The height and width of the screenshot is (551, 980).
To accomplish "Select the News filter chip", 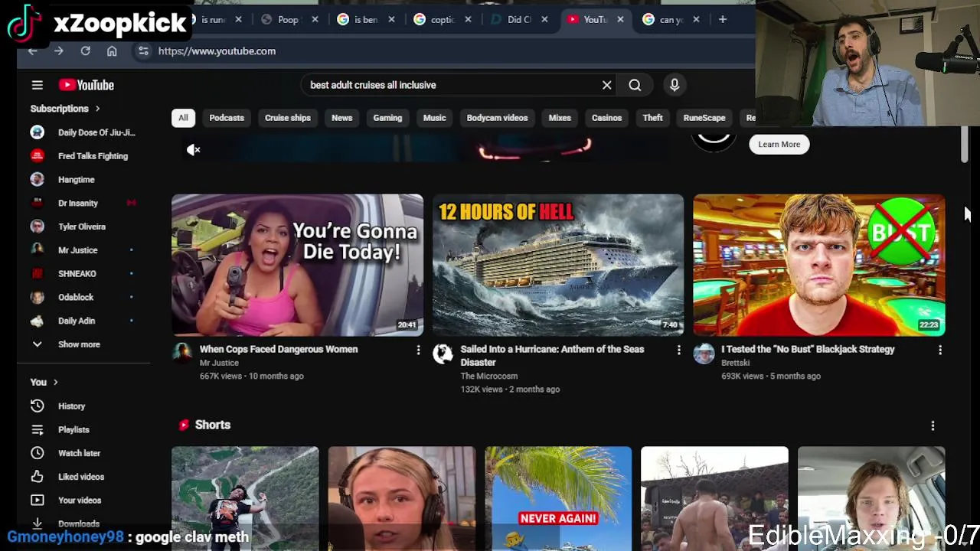I will click(342, 118).
